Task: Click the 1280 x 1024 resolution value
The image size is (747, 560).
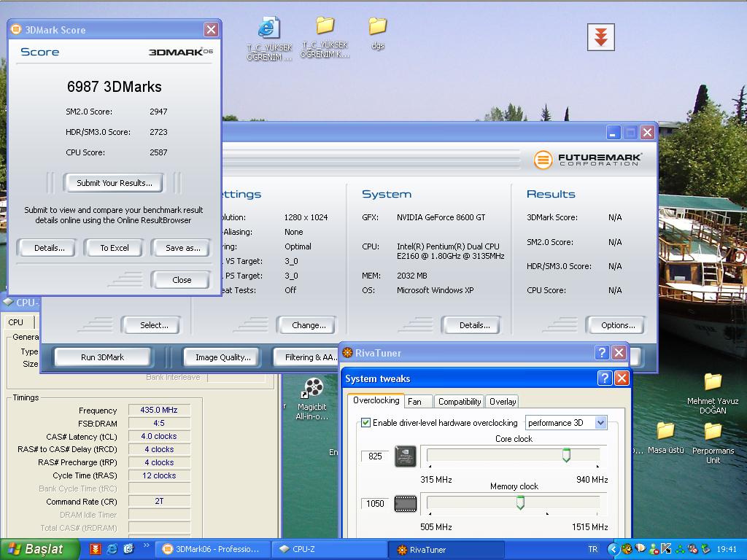Action: (x=306, y=217)
